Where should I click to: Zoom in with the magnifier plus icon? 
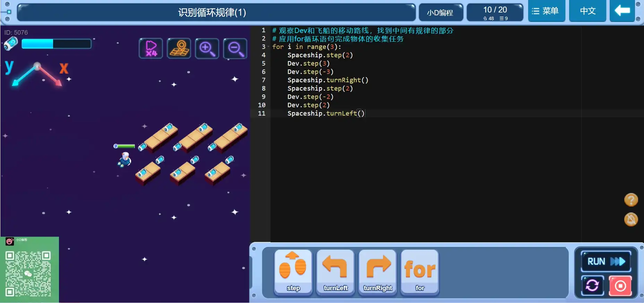click(x=207, y=48)
